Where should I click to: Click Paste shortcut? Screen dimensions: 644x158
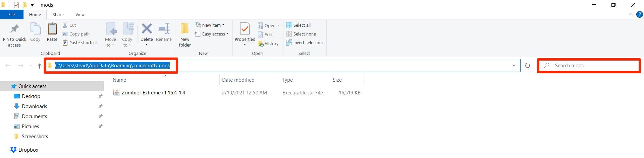[80, 43]
